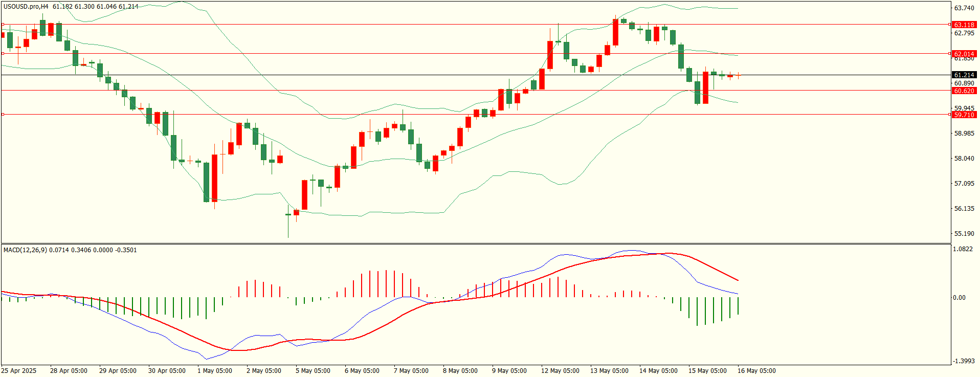Screen dimensions: 980x377
Task: Click the 55.190 value on price scale
Action: point(964,234)
